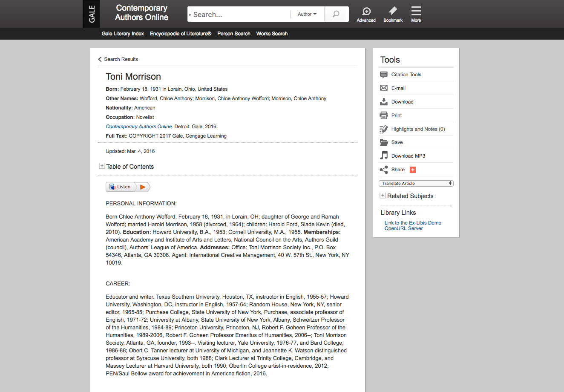The width and height of the screenshot is (564, 392).
Task: Open Highlights and Notes (0)
Action: click(x=418, y=129)
